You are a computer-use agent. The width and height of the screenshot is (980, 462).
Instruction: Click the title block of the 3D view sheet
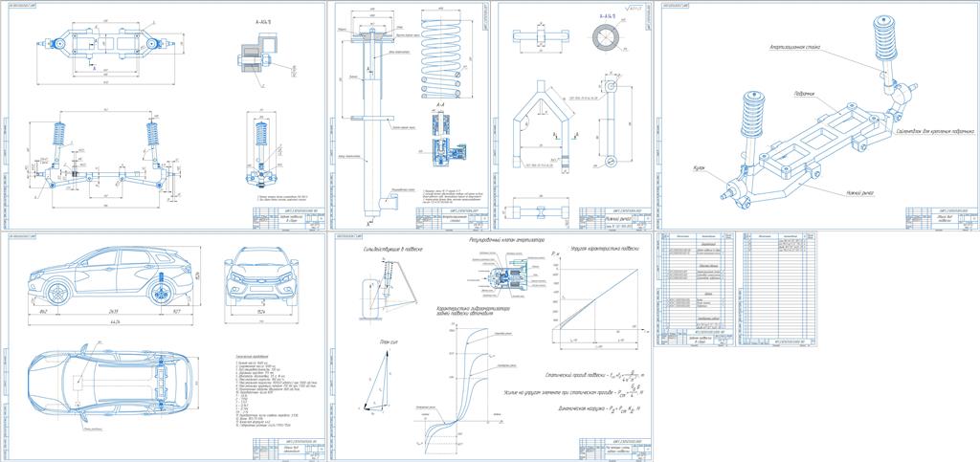click(942, 218)
